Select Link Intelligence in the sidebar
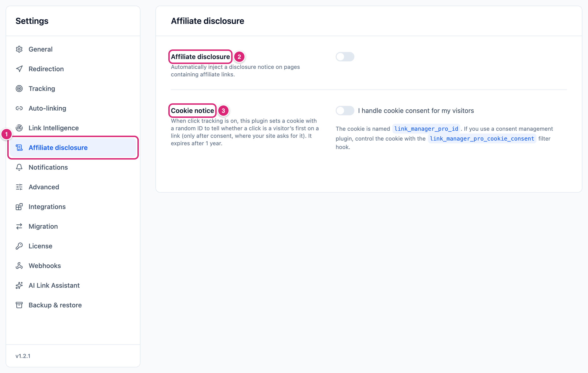588x373 pixels. (x=73, y=128)
